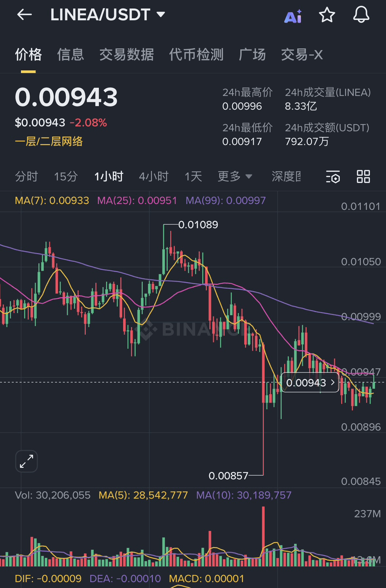Switch to the 交易数据 tab
Viewport: 386px width, 588px height.
[126, 55]
